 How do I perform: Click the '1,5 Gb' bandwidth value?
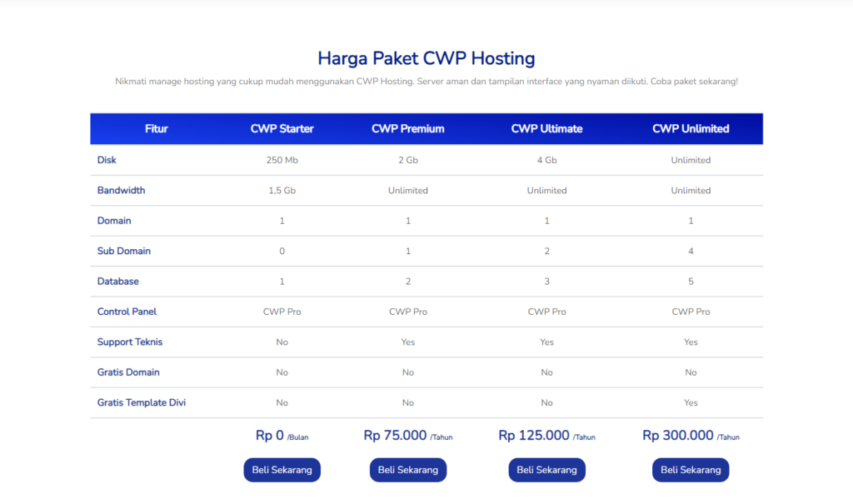pos(282,191)
